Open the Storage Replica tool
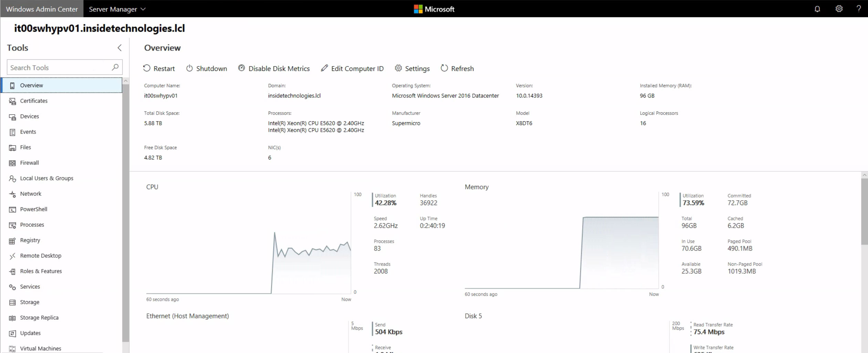 point(62,318)
